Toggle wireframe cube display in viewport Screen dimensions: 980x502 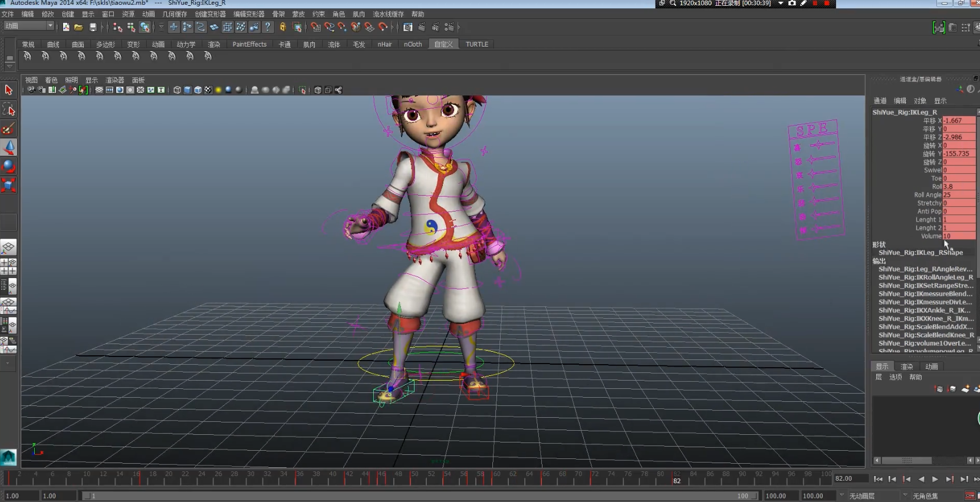(x=177, y=90)
